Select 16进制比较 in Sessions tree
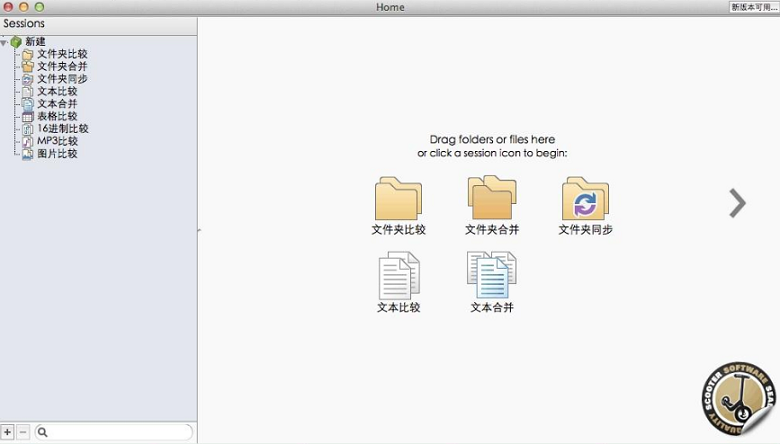780x444 pixels. pos(63,128)
